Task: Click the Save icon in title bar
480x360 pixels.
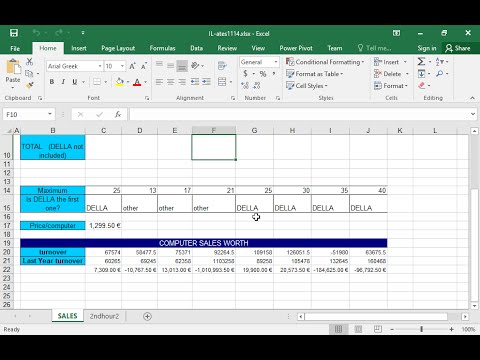Action: tap(14, 33)
